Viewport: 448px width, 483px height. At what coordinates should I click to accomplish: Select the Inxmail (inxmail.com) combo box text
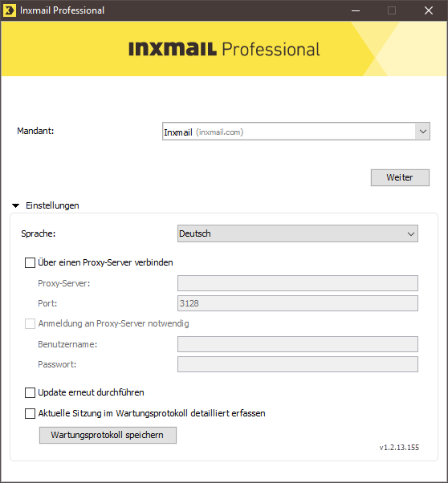(x=204, y=132)
